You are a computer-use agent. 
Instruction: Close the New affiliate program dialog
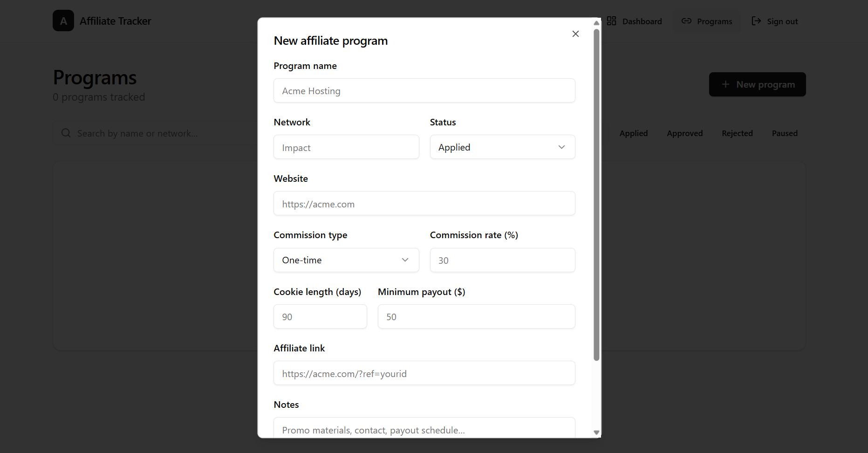tap(575, 34)
